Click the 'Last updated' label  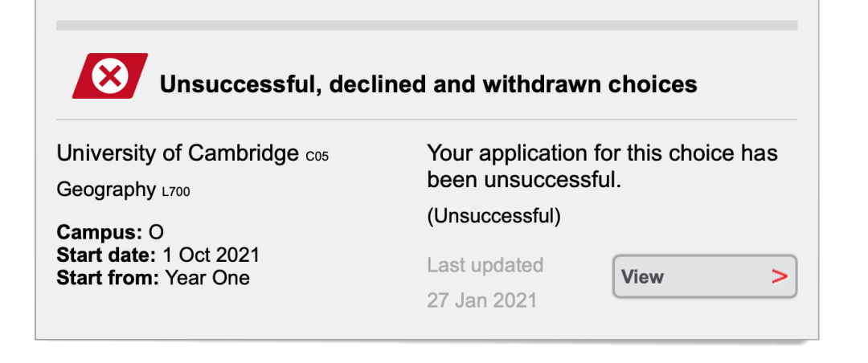click(485, 265)
